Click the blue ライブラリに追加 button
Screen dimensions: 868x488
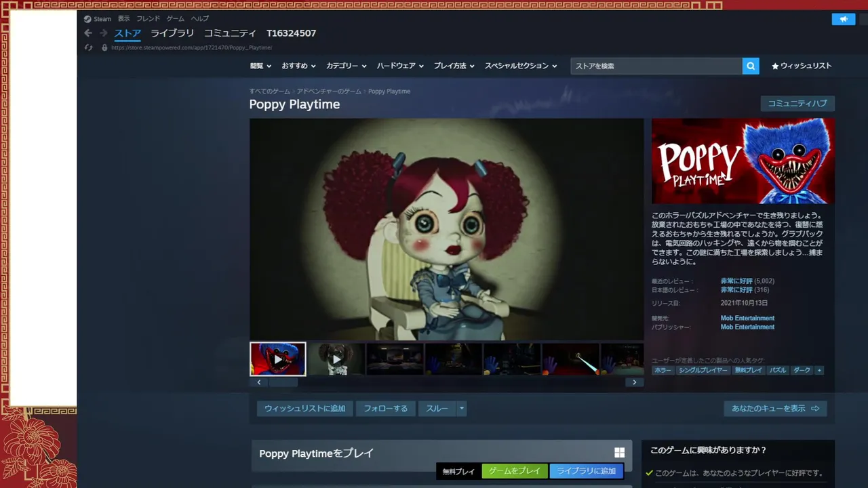[587, 471]
